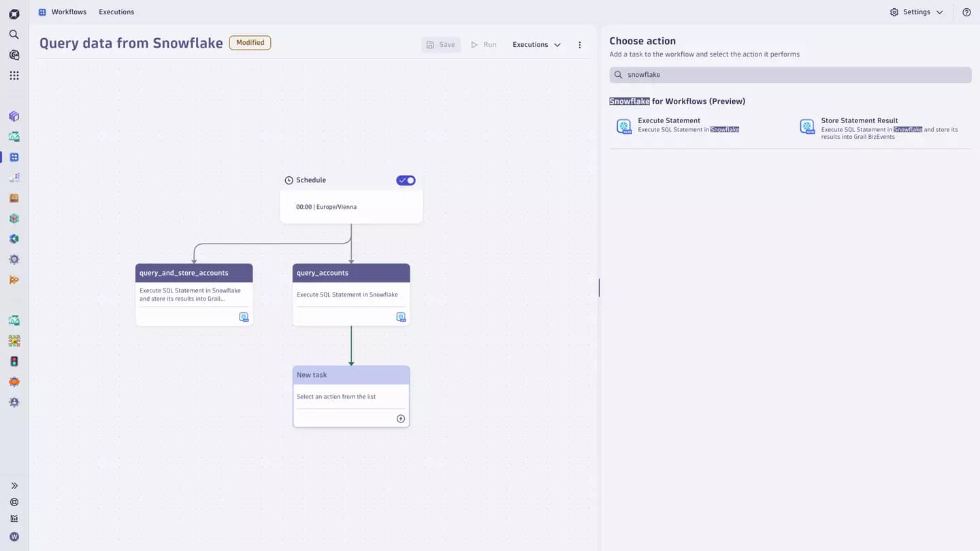Click the Save button
This screenshot has height=551, width=980.
pos(440,45)
